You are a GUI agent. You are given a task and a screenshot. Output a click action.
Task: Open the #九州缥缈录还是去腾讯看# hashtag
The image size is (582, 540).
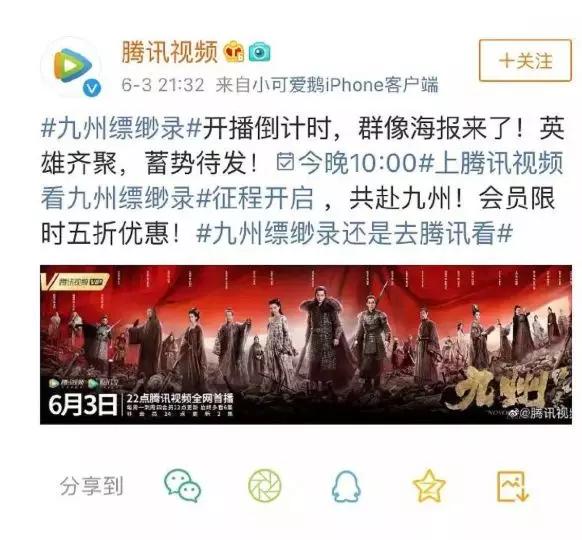pos(354,233)
